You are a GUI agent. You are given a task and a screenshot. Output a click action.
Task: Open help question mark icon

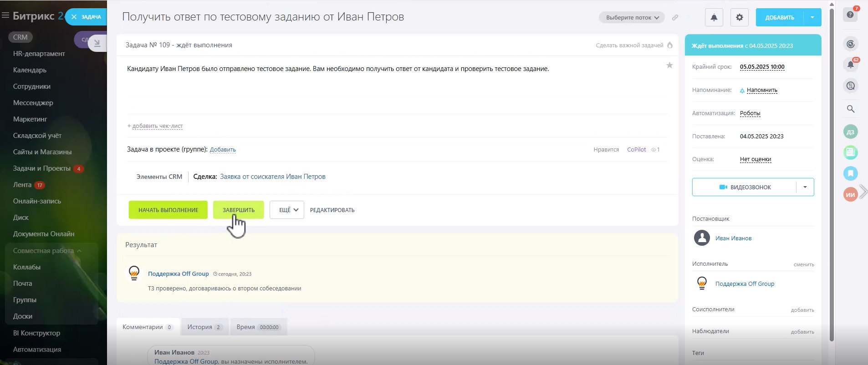coord(850,15)
